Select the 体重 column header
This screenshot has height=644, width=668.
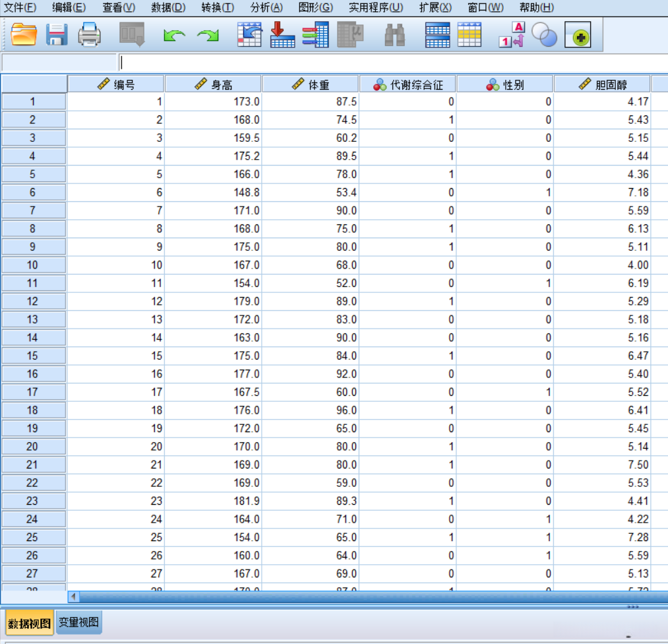[x=310, y=84]
